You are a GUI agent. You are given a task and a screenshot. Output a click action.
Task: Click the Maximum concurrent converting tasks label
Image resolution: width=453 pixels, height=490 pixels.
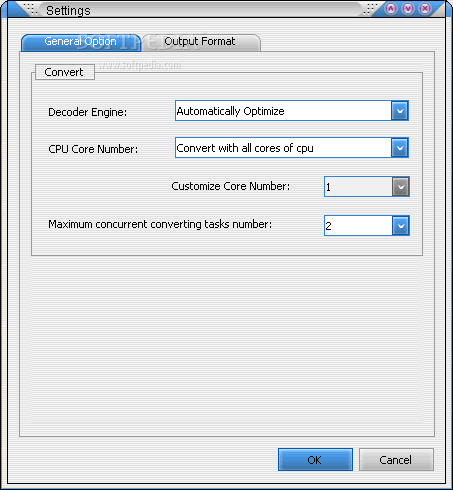pos(160,224)
